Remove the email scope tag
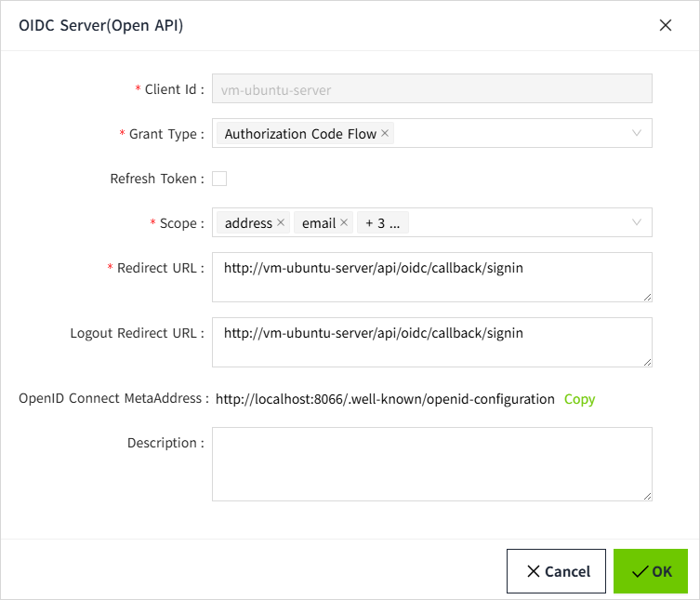 pyautogui.click(x=344, y=223)
